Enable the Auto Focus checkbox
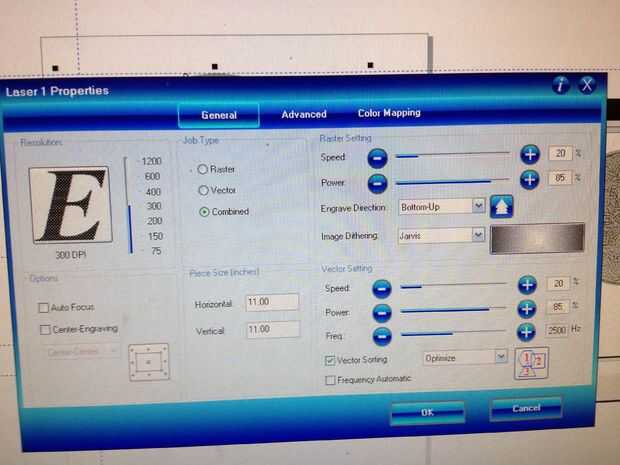Screen dimensions: 620x465 43,308
